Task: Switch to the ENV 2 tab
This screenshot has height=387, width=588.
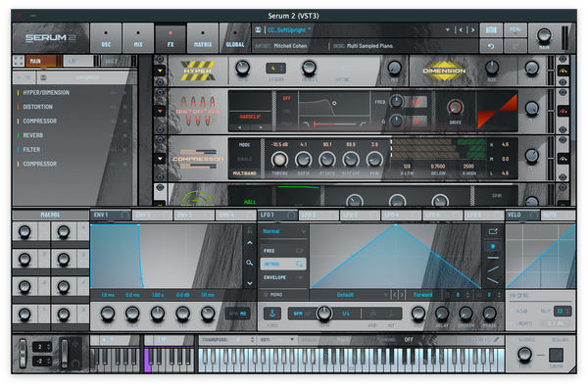Action: [152, 215]
